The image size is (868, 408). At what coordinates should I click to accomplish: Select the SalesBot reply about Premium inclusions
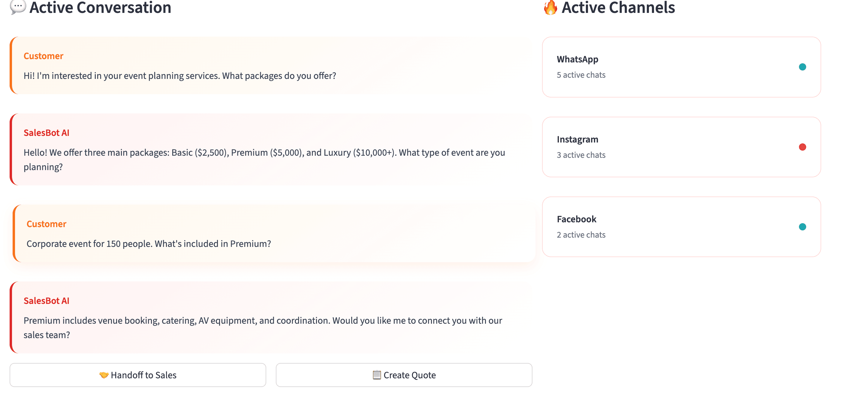coord(270,317)
